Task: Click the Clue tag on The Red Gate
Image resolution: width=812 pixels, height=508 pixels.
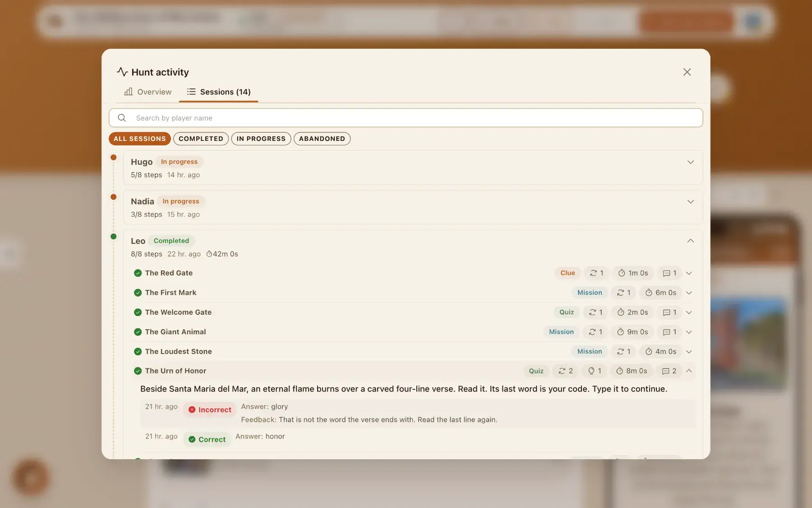Action: pyautogui.click(x=567, y=273)
